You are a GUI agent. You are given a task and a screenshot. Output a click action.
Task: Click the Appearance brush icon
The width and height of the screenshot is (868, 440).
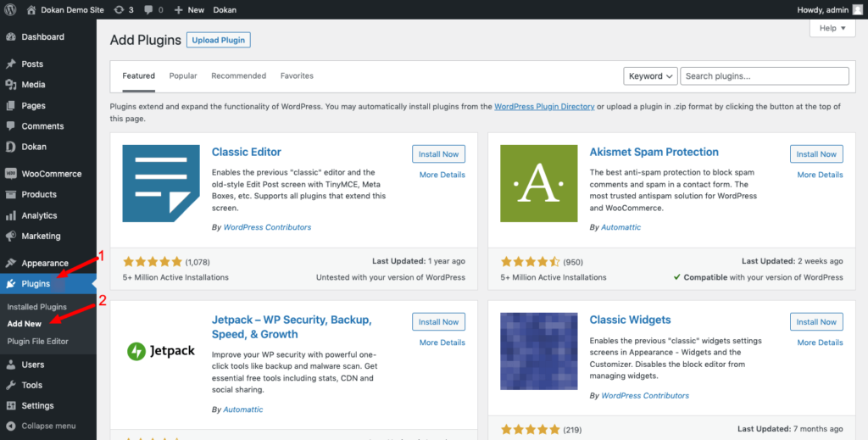point(10,263)
